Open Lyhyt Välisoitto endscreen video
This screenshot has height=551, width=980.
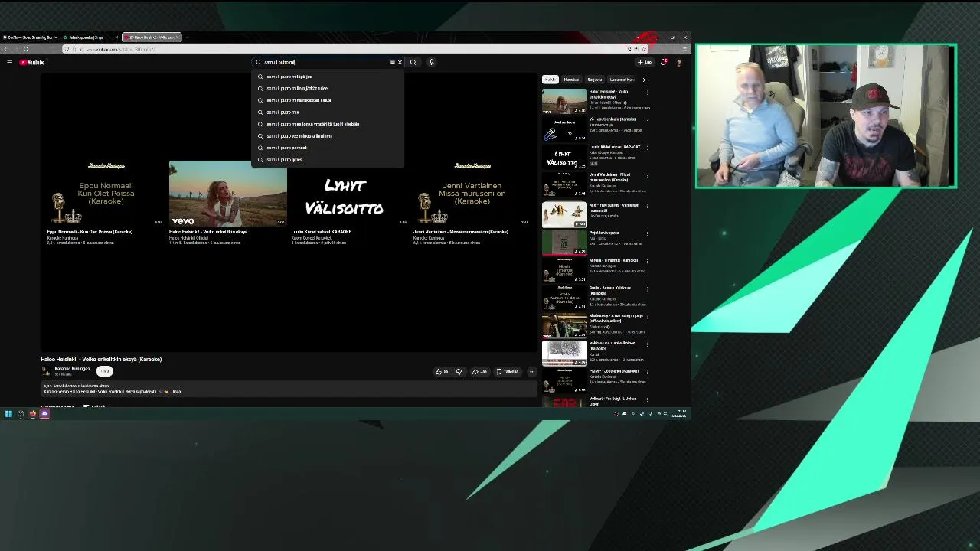[350, 192]
